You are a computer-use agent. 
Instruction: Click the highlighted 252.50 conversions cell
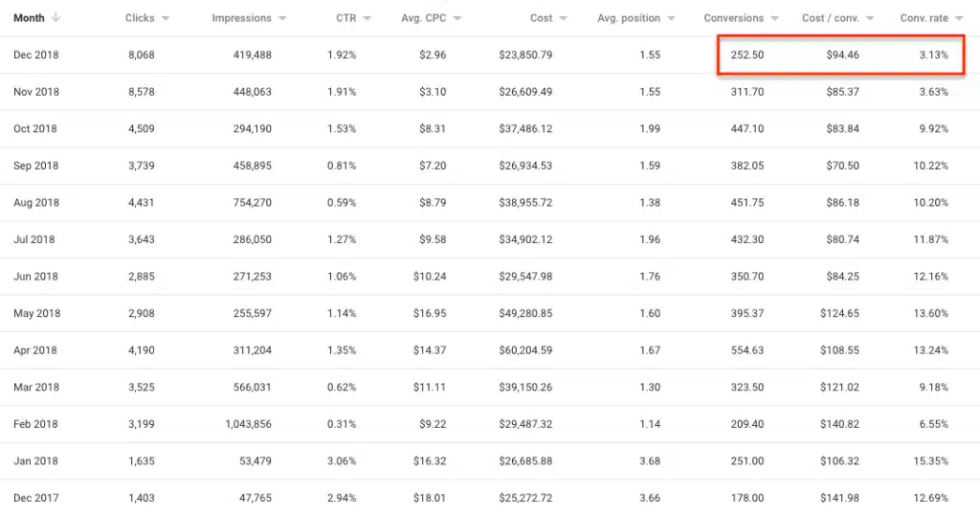coord(747,55)
